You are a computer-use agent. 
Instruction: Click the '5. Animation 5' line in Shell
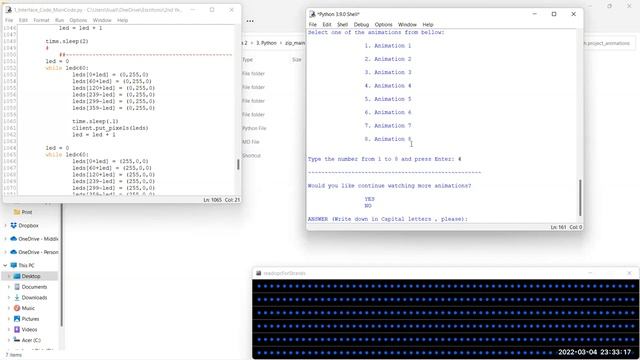click(x=388, y=99)
